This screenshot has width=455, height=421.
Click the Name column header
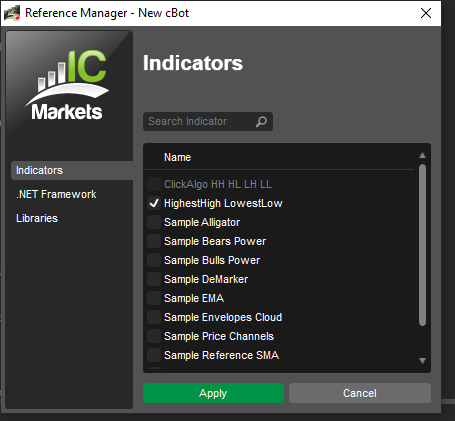177,157
